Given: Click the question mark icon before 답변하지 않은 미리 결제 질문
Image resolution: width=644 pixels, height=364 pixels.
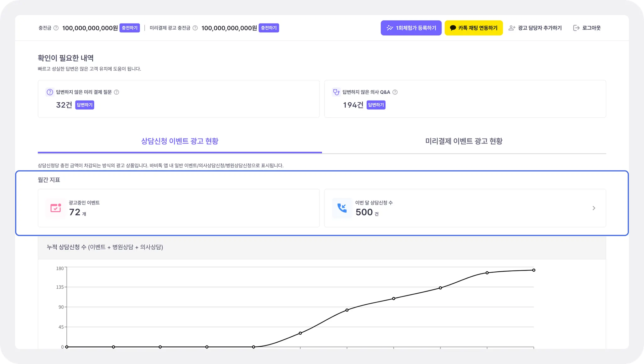Looking at the screenshot, I should (x=50, y=92).
